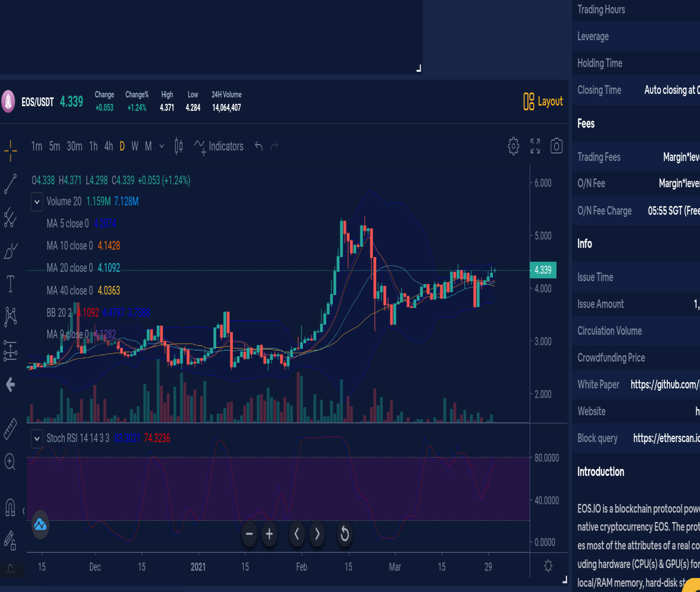
Task: Zoom in chart with plus button
Action: tap(269, 534)
